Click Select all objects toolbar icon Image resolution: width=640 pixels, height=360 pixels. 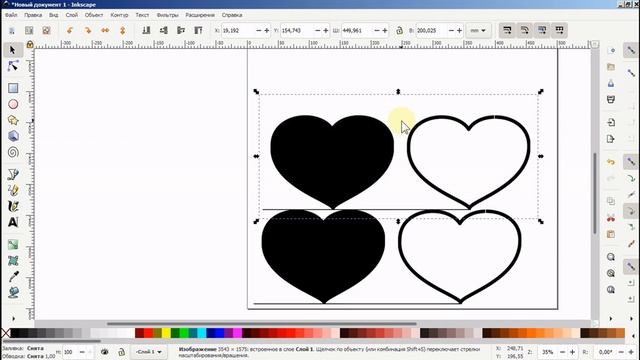[x=12, y=31]
